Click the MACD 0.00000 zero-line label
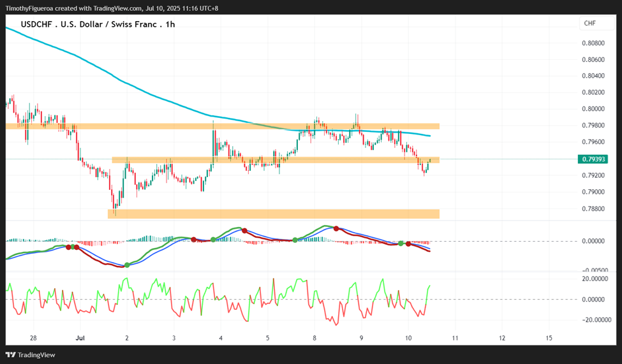This screenshot has width=622, height=364. [x=593, y=241]
